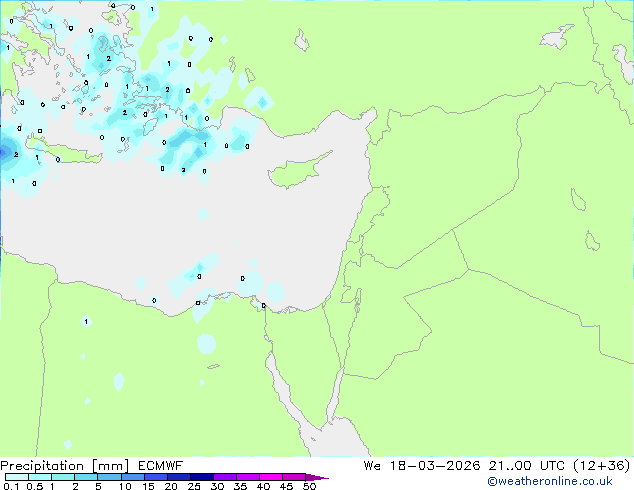This screenshot has width=634, height=490.
Task: Click the legend value '35'
Action: point(240,486)
